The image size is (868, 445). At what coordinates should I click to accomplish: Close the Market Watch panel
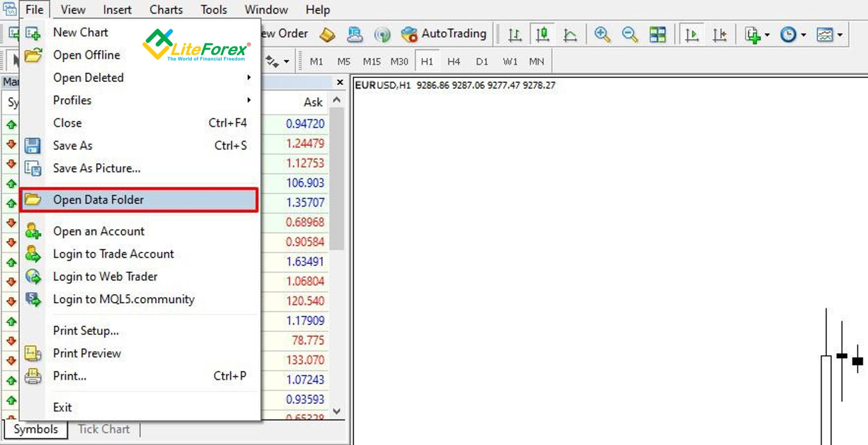point(340,82)
